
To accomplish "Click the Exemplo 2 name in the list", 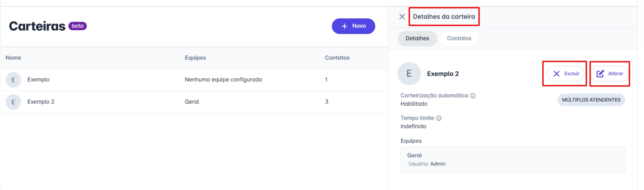I will point(41,102).
